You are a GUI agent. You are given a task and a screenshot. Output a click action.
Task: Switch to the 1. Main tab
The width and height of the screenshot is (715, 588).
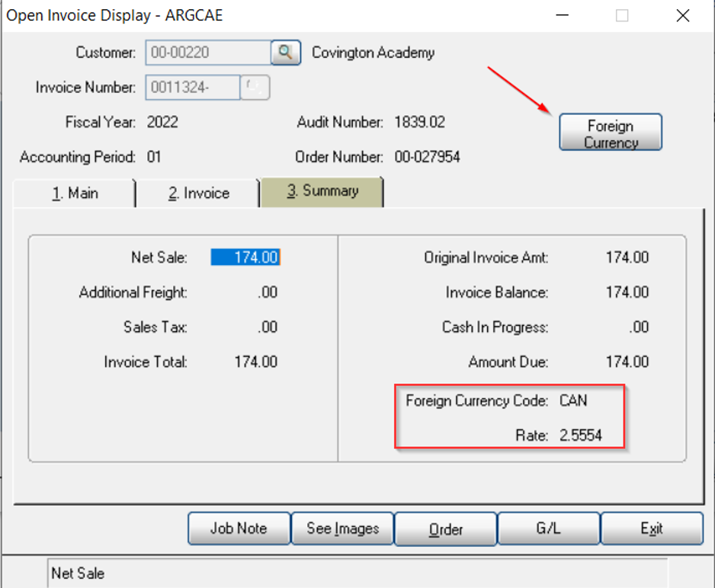tap(75, 193)
